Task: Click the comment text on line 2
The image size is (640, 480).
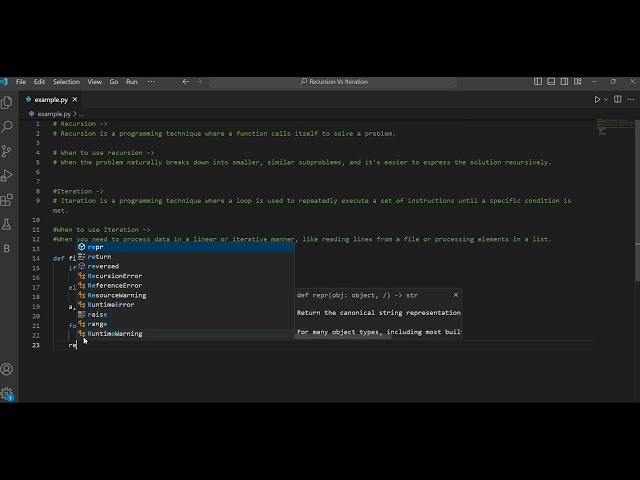Action: (x=224, y=133)
